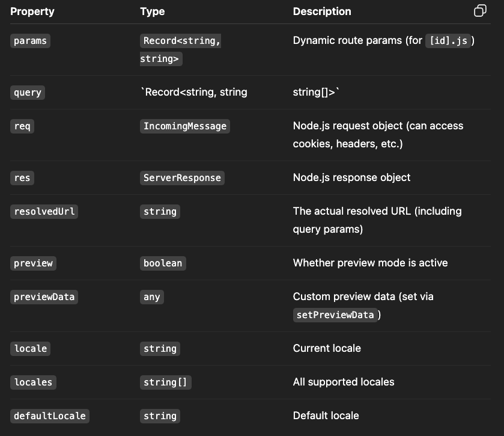Select the locales property chip
Image resolution: width=504 pixels, height=436 pixels.
pos(33,382)
